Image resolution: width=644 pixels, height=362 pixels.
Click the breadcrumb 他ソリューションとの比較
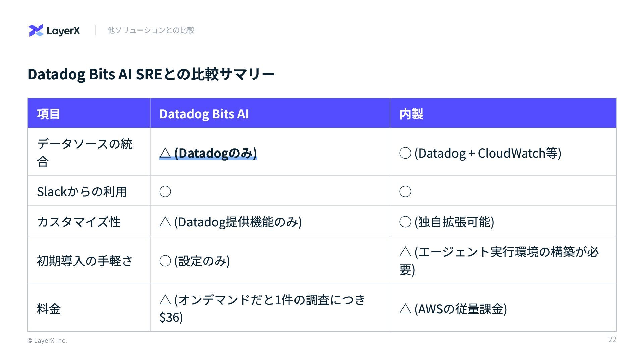[151, 30]
